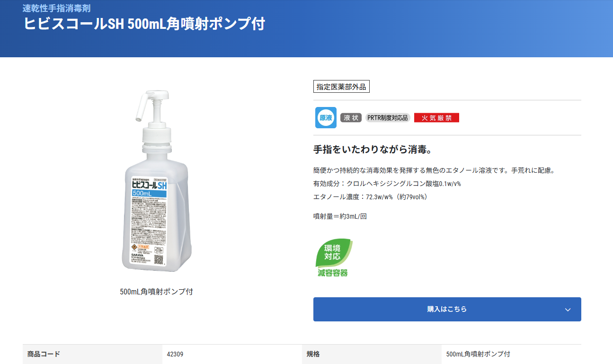Click the 手指をいたわりながら消毒 headline
The width and height of the screenshot is (613, 364).
[373, 150]
